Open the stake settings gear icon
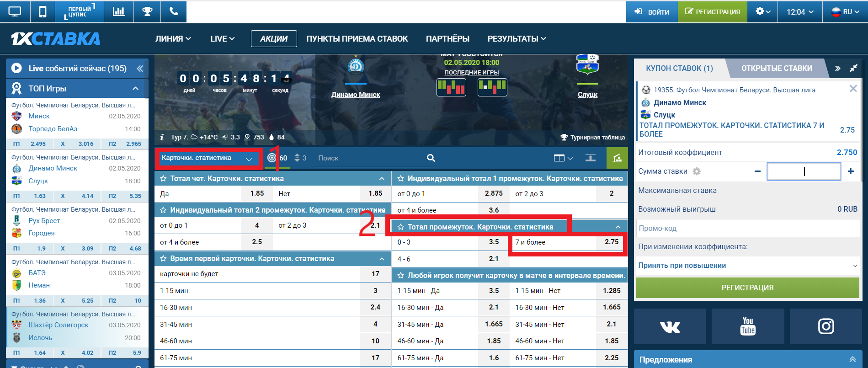 [x=697, y=171]
